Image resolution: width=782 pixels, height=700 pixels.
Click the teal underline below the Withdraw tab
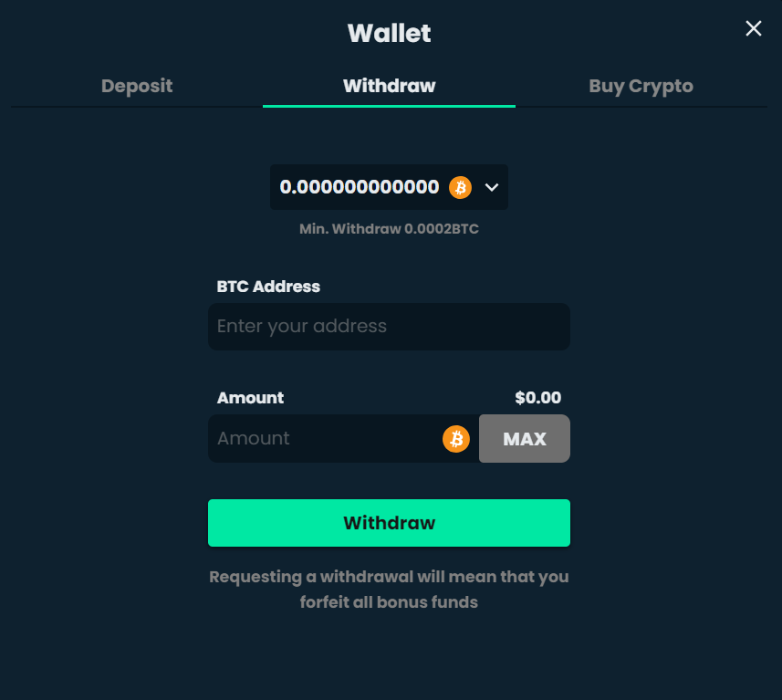point(389,106)
